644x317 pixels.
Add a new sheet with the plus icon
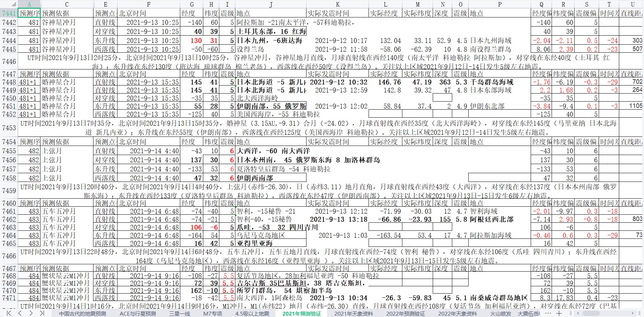559,313
